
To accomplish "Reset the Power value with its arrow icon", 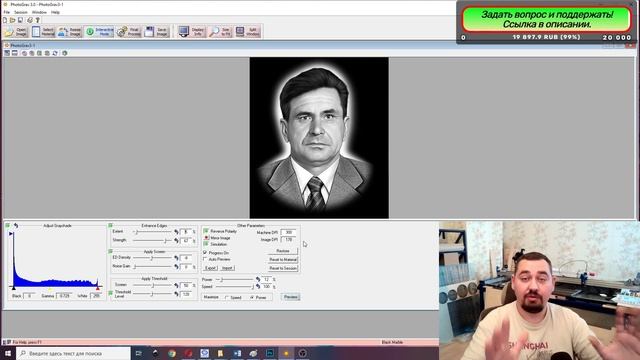I will pyautogui.click(x=258, y=280).
